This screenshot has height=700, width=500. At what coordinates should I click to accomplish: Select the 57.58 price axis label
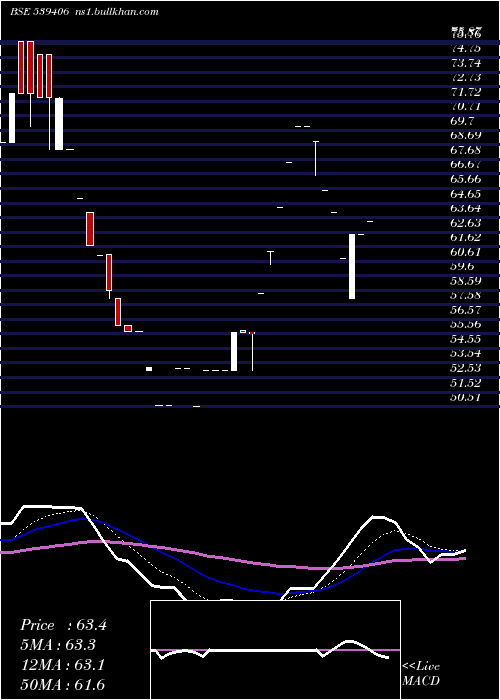466,296
